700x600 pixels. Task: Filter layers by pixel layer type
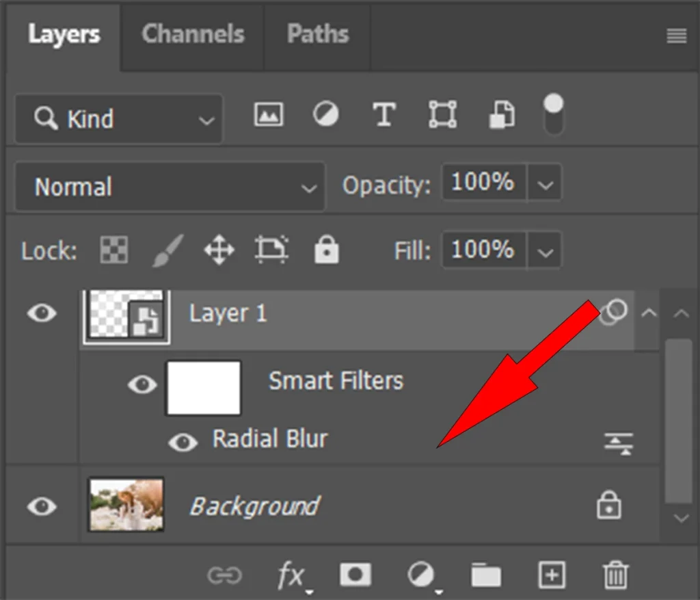pyautogui.click(x=269, y=115)
